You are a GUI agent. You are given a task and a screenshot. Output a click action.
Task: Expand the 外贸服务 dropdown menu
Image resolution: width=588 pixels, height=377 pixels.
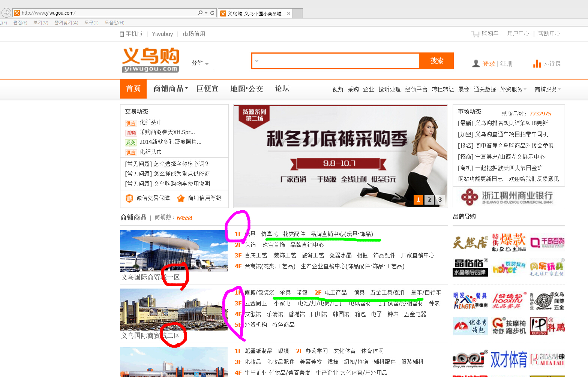pos(513,89)
